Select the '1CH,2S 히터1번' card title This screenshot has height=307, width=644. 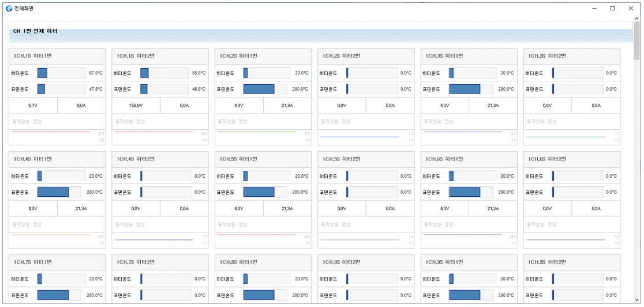pos(239,56)
